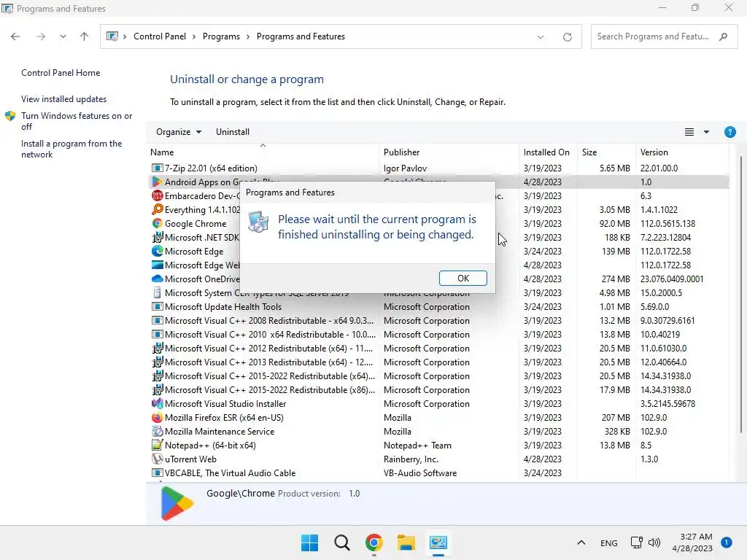
Task: Select Microsoft Visual C++ 2008 Redistributable row
Action: 438,321
